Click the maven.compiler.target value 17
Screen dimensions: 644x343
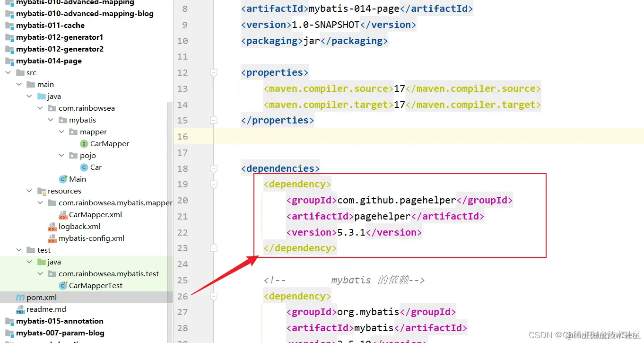[x=400, y=105]
